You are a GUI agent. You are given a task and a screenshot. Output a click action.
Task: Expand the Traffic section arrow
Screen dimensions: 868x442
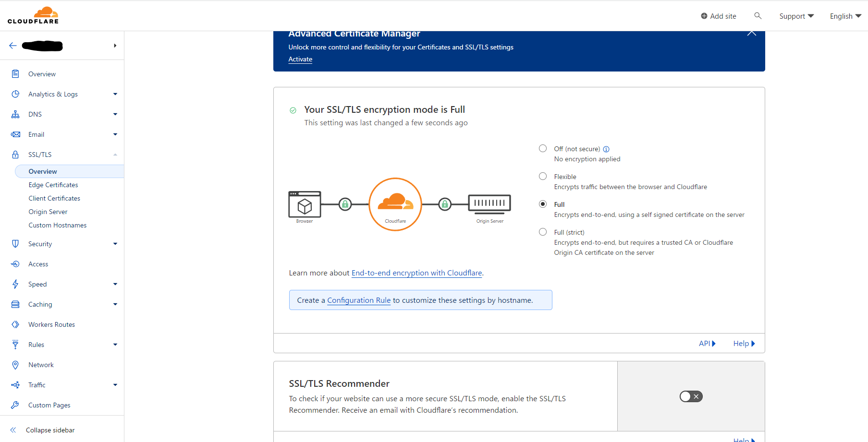(x=115, y=385)
